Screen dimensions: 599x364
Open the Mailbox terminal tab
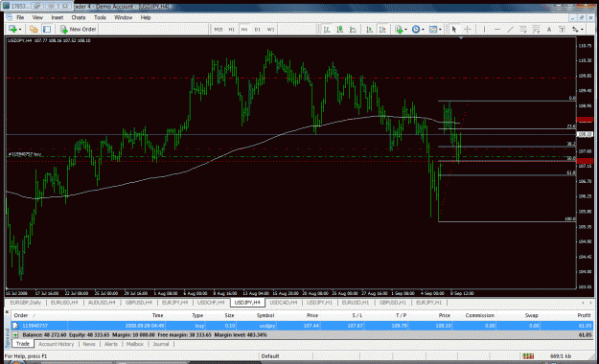pyautogui.click(x=135, y=344)
